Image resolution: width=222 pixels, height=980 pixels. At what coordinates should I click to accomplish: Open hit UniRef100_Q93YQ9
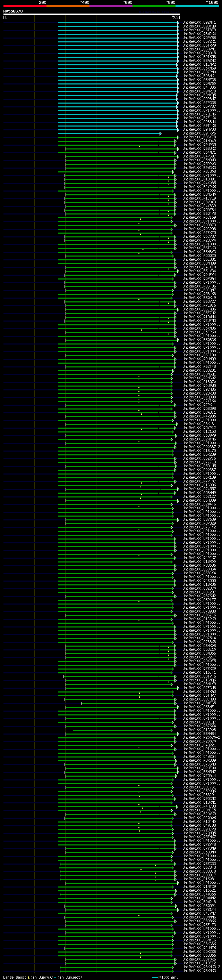point(199,26)
